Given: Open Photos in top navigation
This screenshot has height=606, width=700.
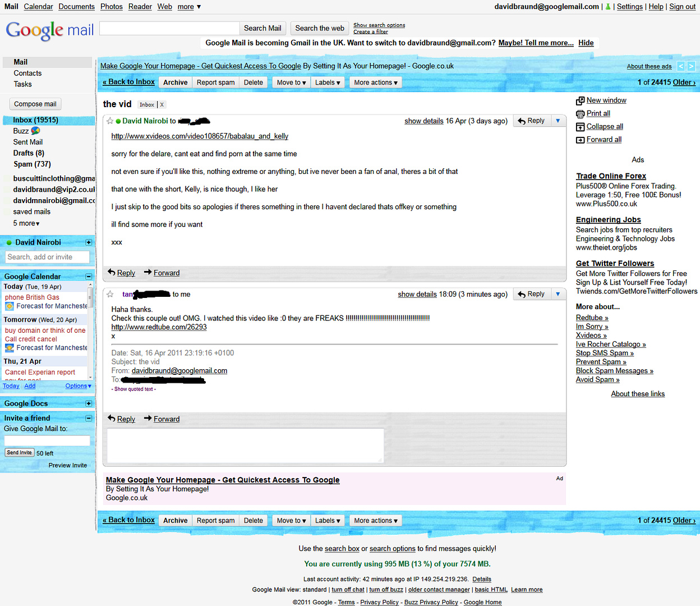Looking at the screenshot, I should pos(112,7).
